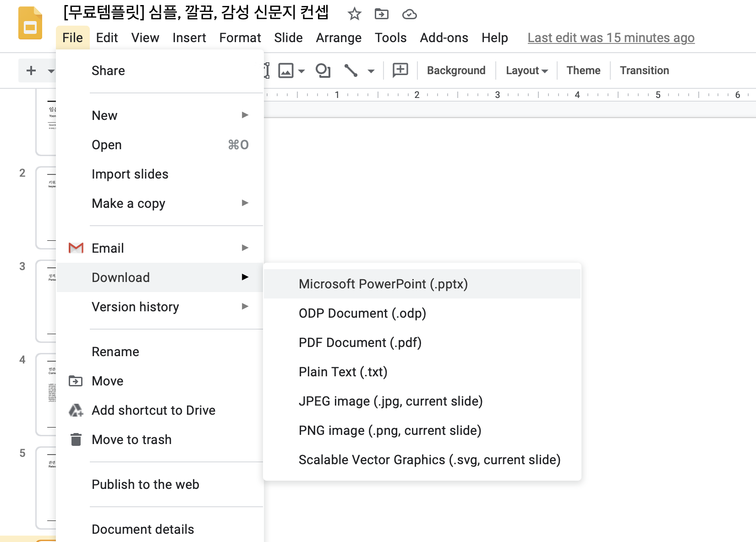Star this presentation
756x542 pixels.
coord(354,14)
